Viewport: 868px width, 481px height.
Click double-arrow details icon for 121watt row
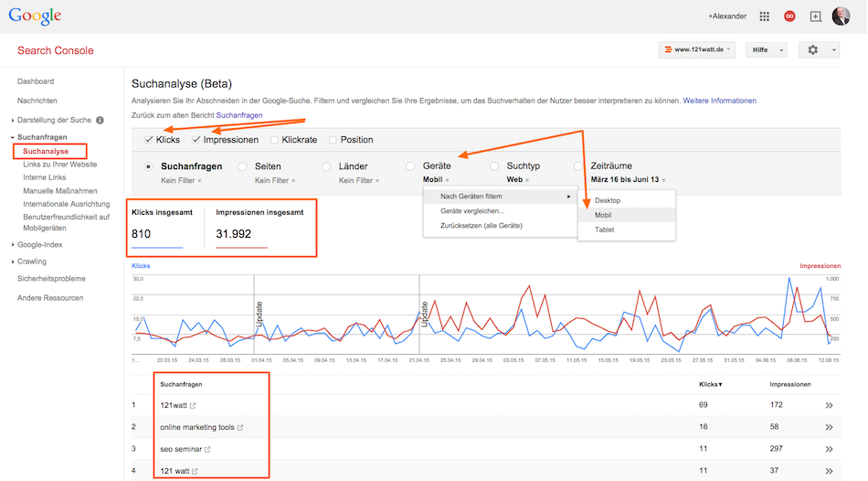829,406
